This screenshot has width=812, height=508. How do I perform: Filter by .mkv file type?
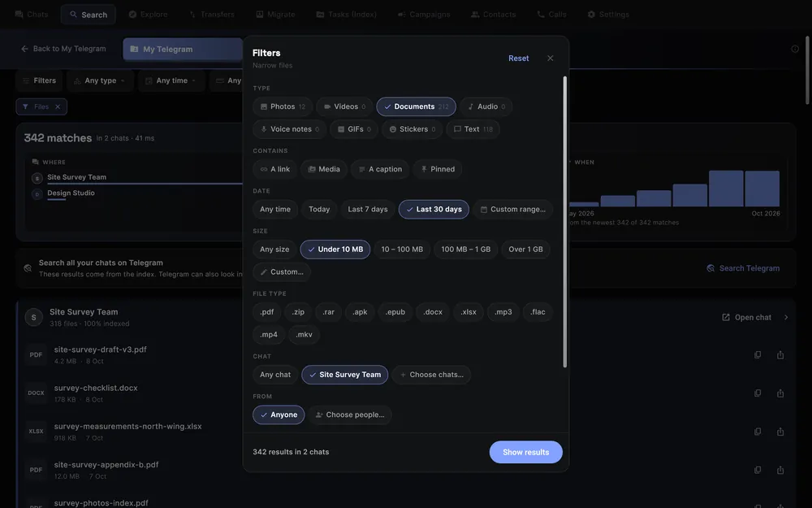click(304, 335)
